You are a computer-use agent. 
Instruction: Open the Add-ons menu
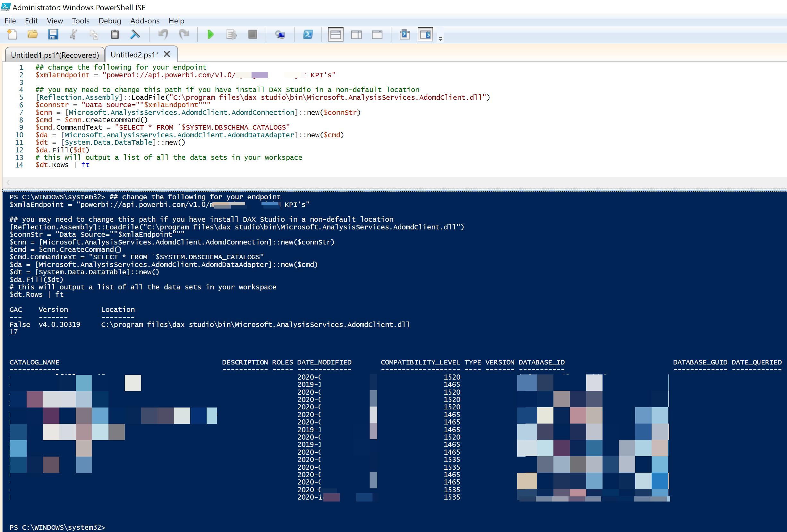[145, 21]
